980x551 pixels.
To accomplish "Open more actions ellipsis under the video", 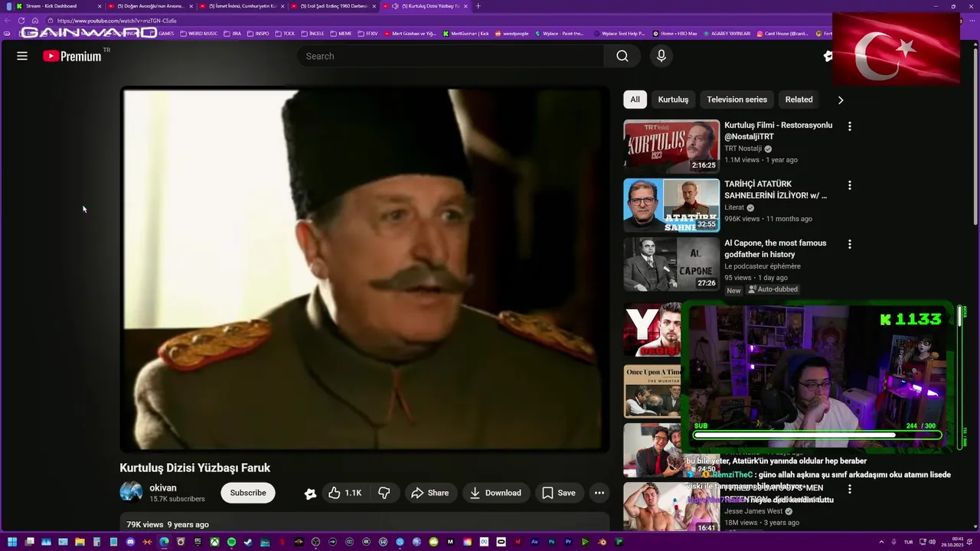I will click(x=599, y=493).
